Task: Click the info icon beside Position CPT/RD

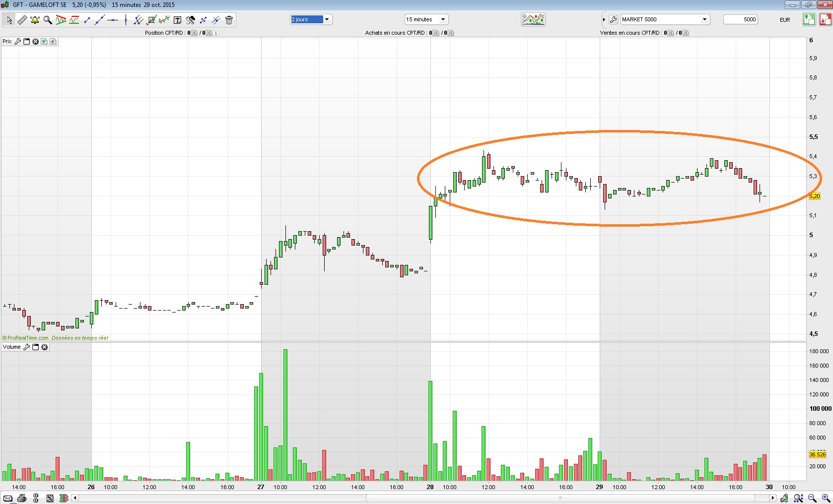Action: (216, 33)
